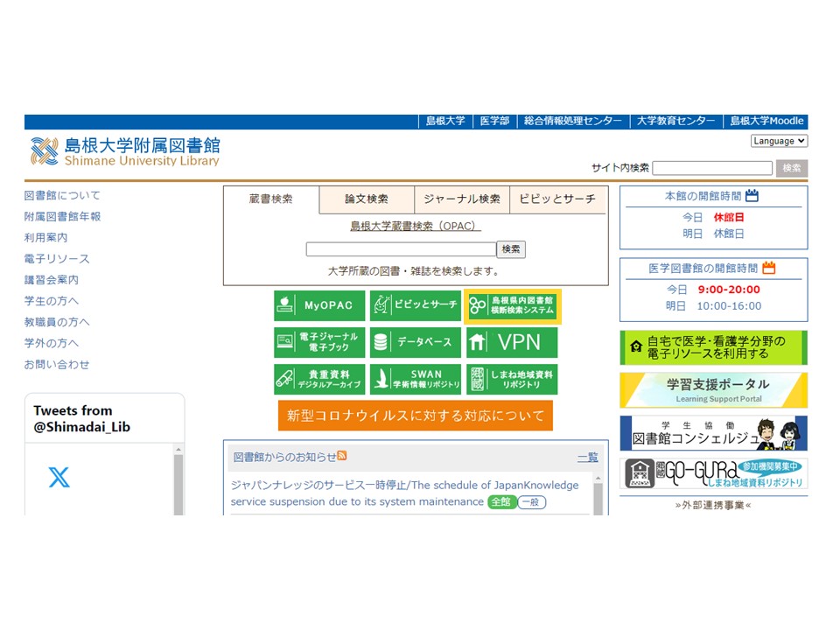The image size is (840, 630).
Task: Open the 本館の開館時間 calendar icon
Action: click(752, 196)
